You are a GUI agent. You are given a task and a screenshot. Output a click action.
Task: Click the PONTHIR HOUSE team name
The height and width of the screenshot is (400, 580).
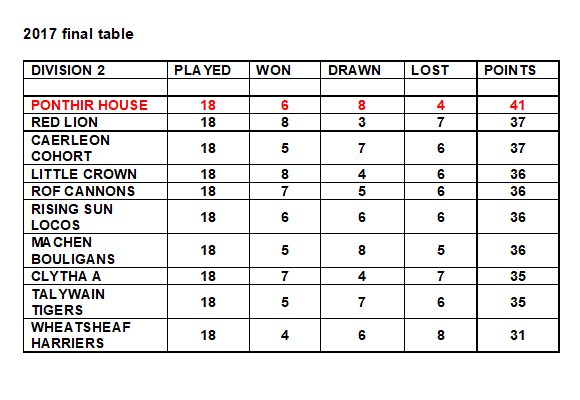point(90,105)
